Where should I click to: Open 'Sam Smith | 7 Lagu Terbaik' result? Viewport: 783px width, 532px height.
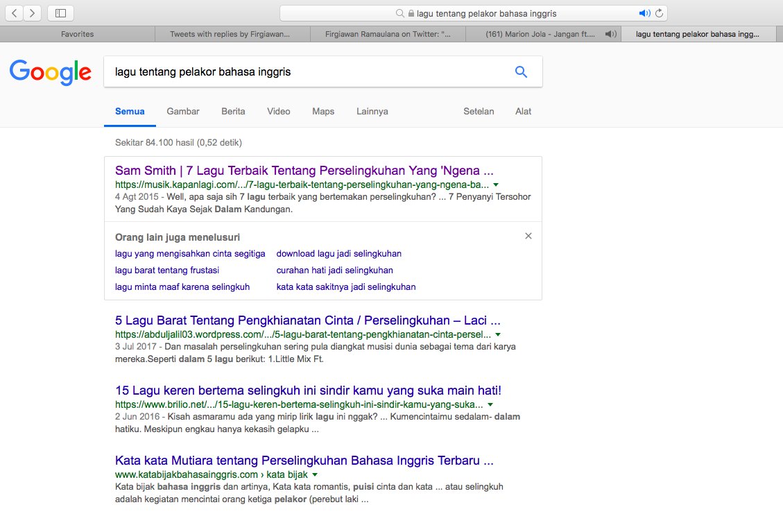tap(304, 171)
